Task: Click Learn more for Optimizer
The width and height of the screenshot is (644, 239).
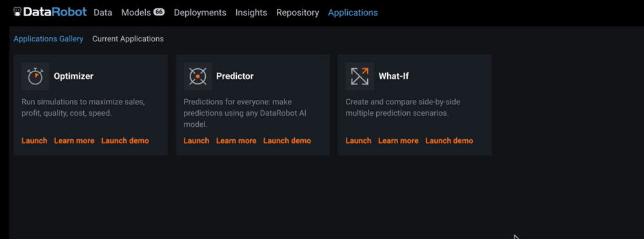Action: coord(74,140)
